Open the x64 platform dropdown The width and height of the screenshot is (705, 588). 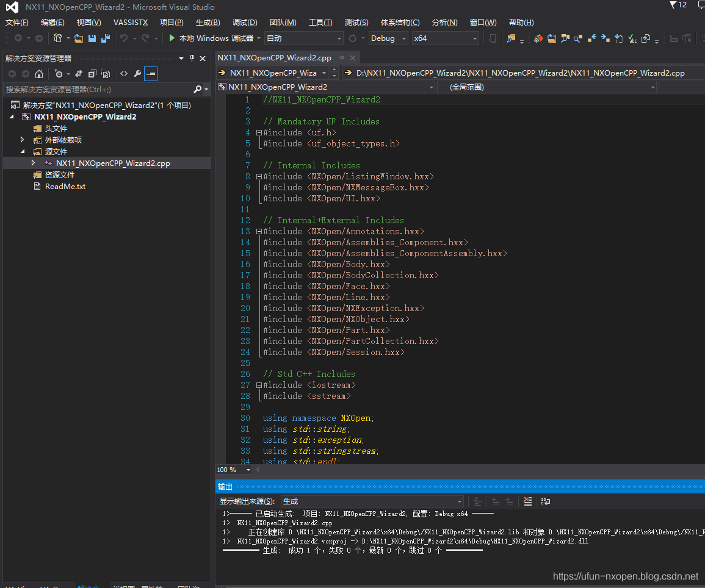click(445, 38)
